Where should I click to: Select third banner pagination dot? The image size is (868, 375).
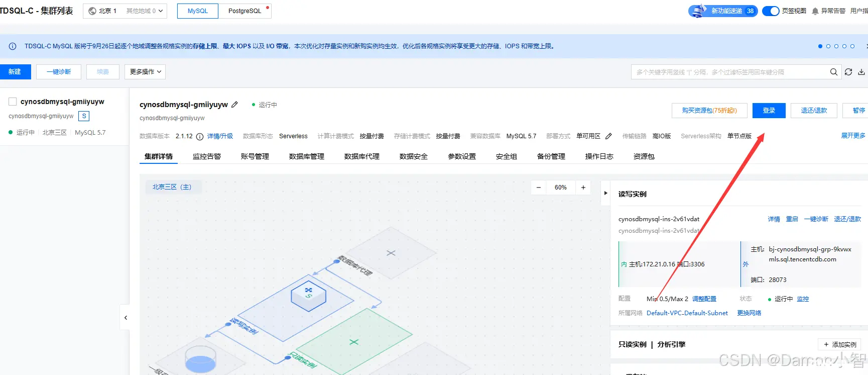click(836, 46)
